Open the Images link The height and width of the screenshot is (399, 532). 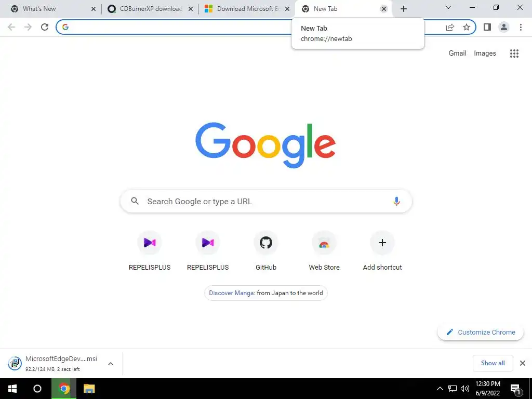(485, 54)
